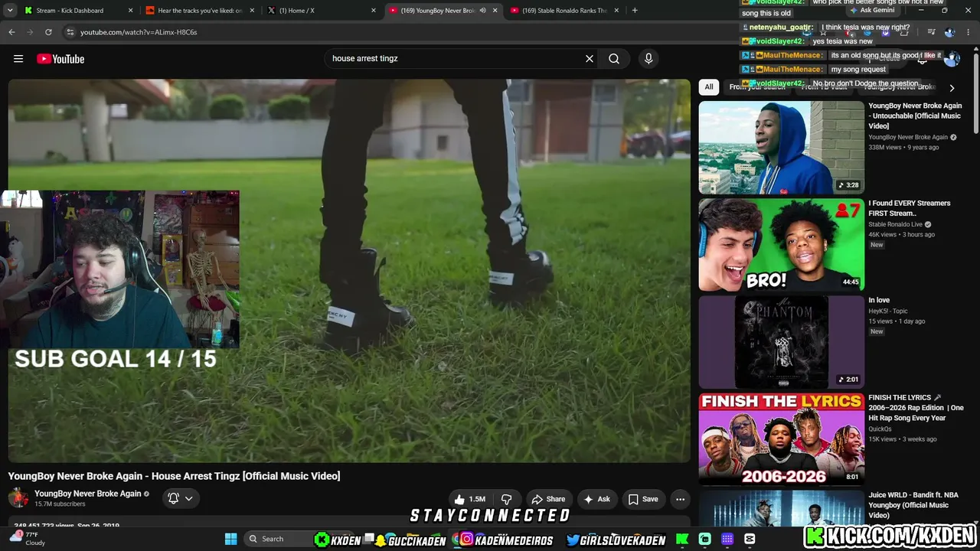The width and height of the screenshot is (980, 551).
Task: Open YoungBoy Never Broke Again channel avatar
Action: 18,498
